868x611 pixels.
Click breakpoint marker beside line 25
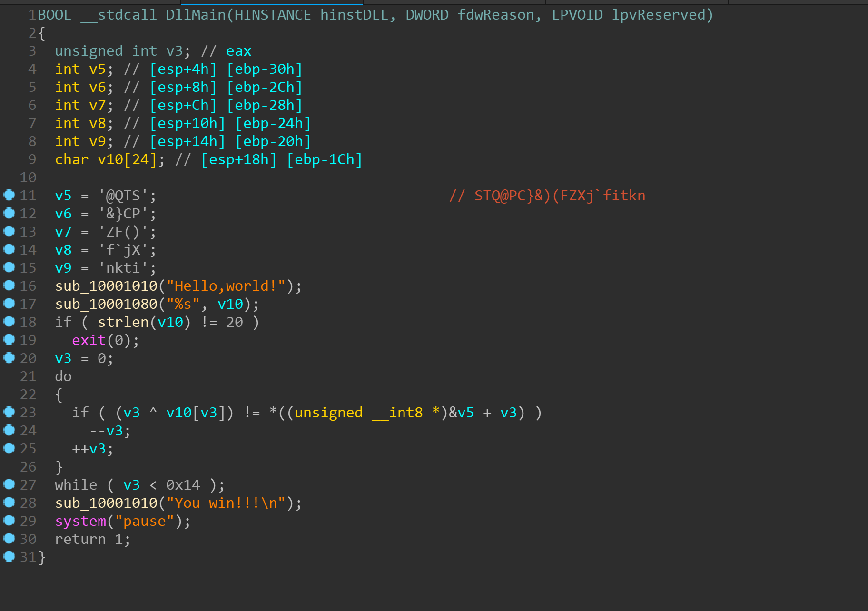(9, 448)
